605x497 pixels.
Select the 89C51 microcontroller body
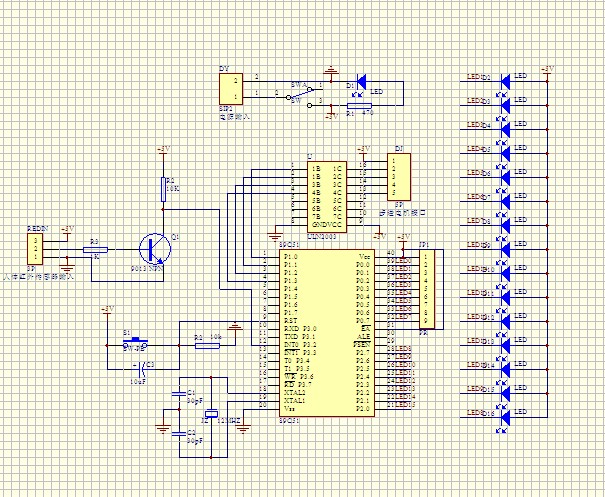pyautogui.click(x=327, y=333)
